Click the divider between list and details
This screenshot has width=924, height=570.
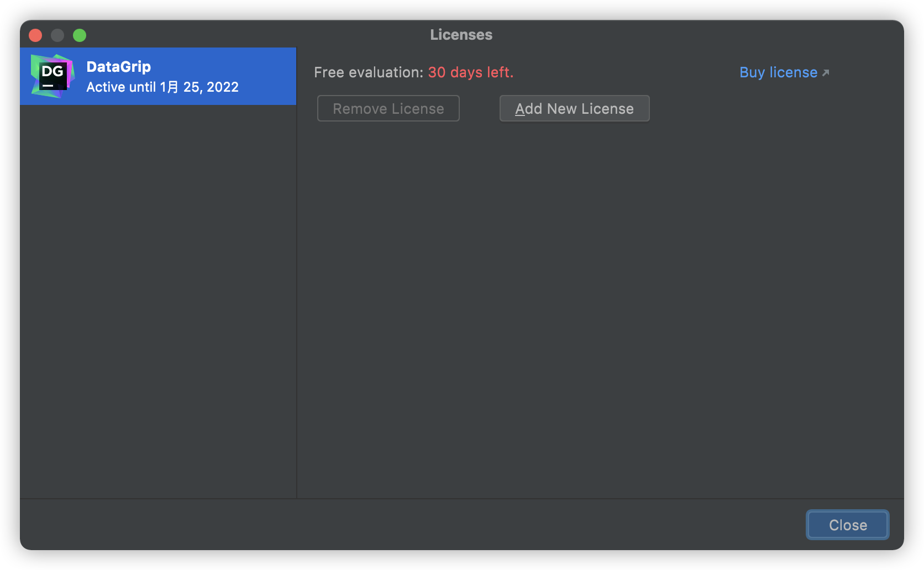(297, 298)
